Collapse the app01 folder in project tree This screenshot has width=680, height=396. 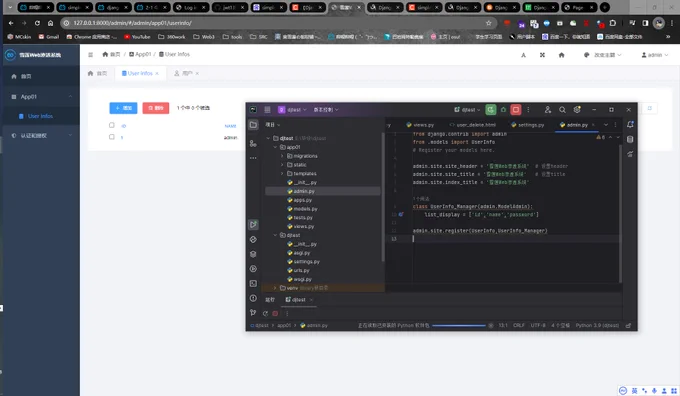click(x=275, y=147)
